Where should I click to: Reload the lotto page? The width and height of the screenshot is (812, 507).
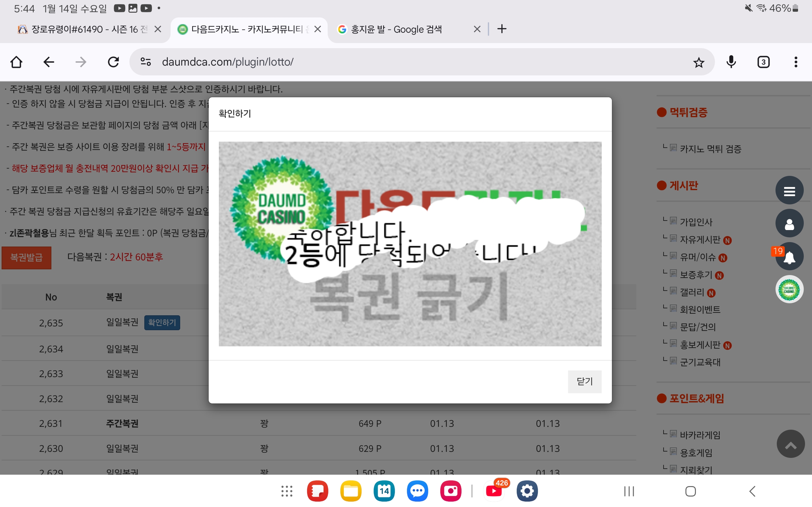point(114,62)
